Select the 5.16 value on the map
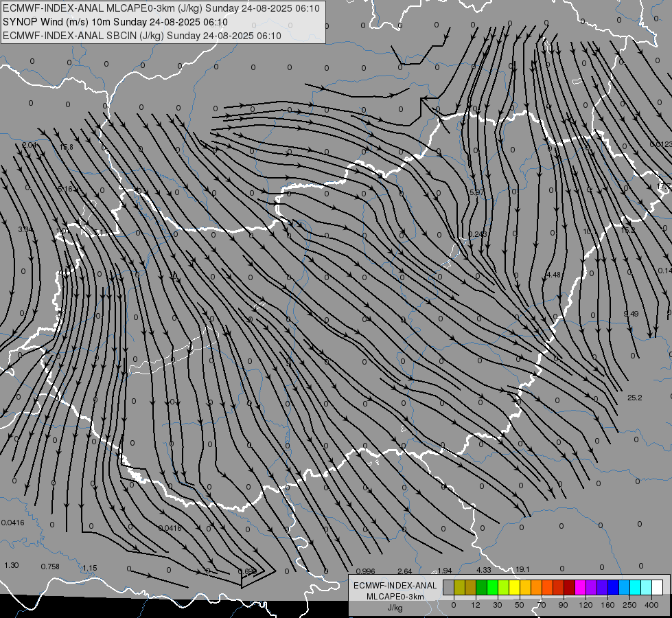Screen dimensions: 672x618 65,189
